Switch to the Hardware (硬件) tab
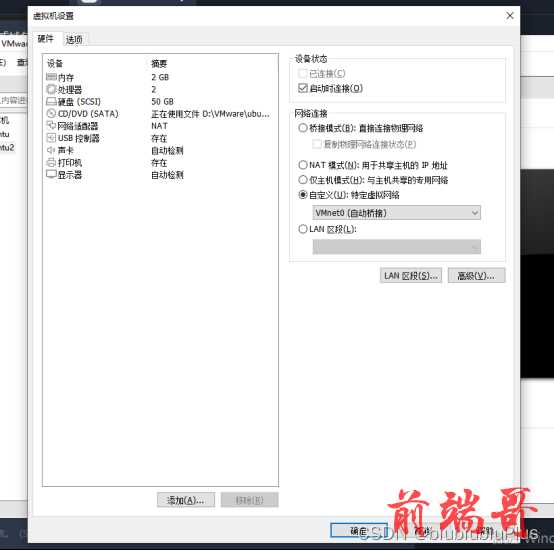Viewport: 554px width, 550px height. (46, 39)
